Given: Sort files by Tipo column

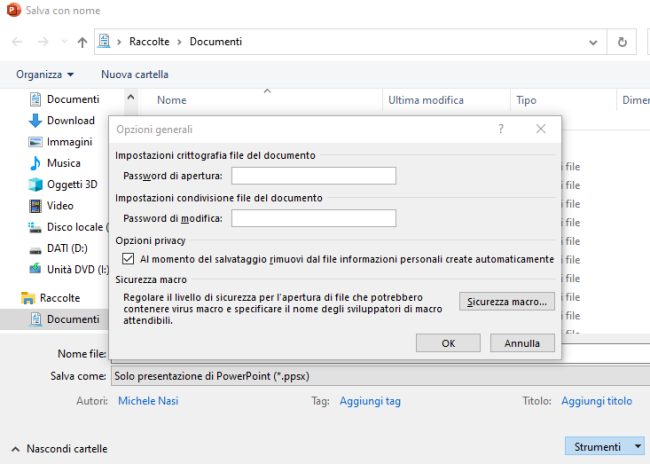Looking at the screenshot, I should (526, 100).
